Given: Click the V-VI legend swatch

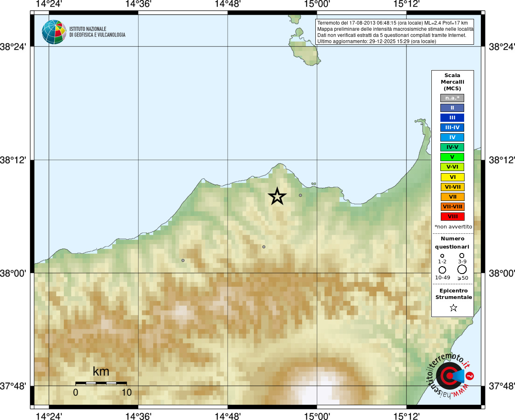Looking at the screenshot, I should click(x=452, y=167).
